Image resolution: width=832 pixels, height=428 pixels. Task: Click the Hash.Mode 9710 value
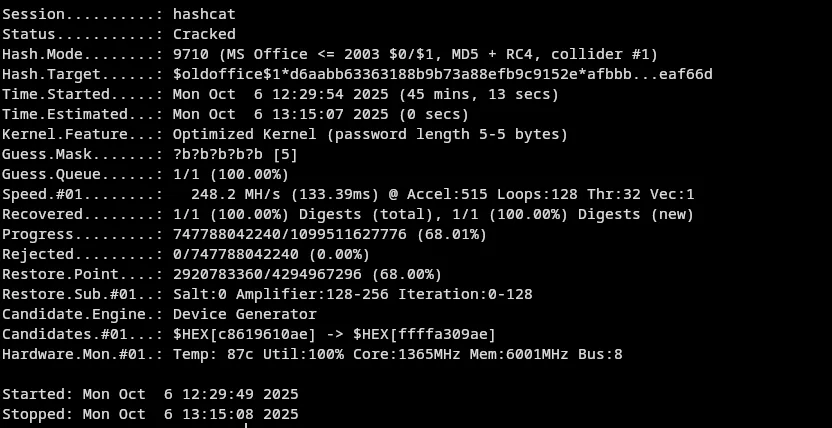tap(192, 54)
